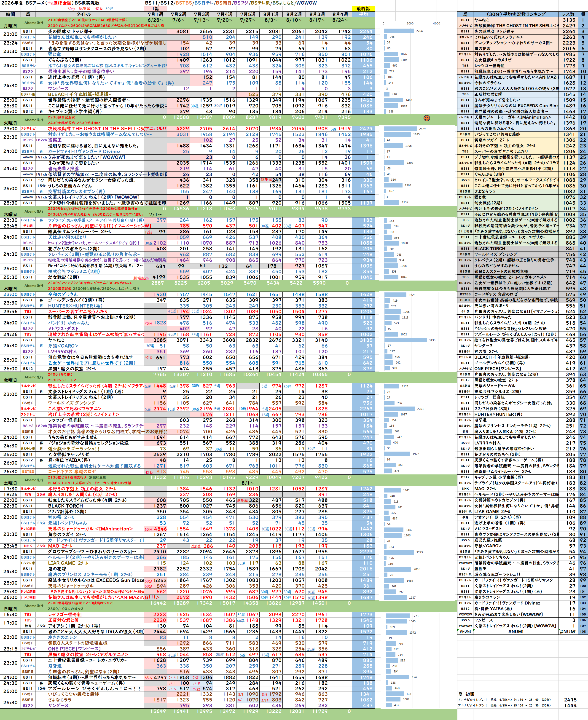Click 'メビウス・ダスト' in the schedule
This screenshot has width=588, height=720.
click(63, 329)
